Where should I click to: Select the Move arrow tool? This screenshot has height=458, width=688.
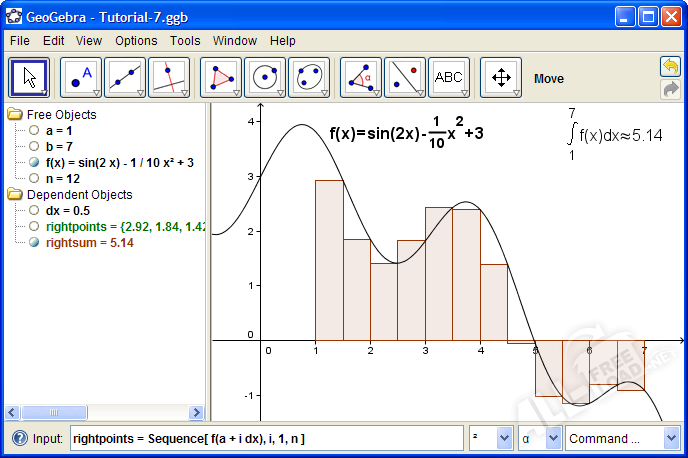click(29, 77)
